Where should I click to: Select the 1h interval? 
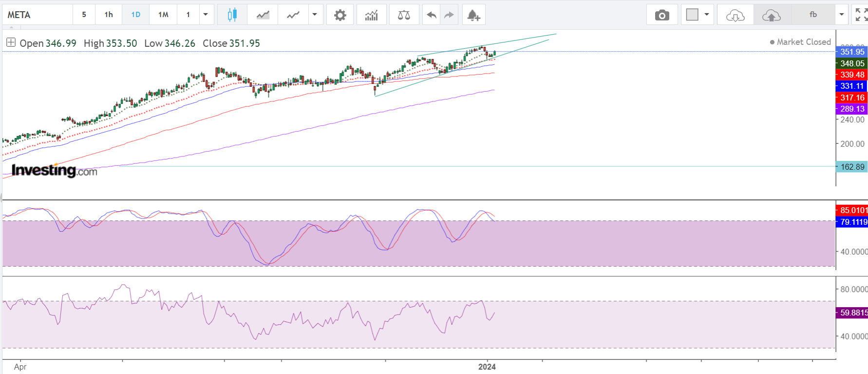pos(109,15)
